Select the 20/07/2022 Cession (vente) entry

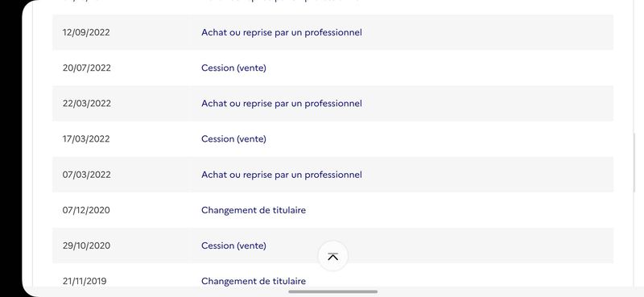[233, 68]
